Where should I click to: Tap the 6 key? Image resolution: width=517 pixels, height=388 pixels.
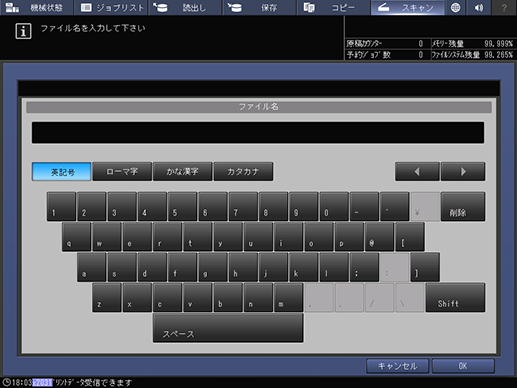[213, 206]
